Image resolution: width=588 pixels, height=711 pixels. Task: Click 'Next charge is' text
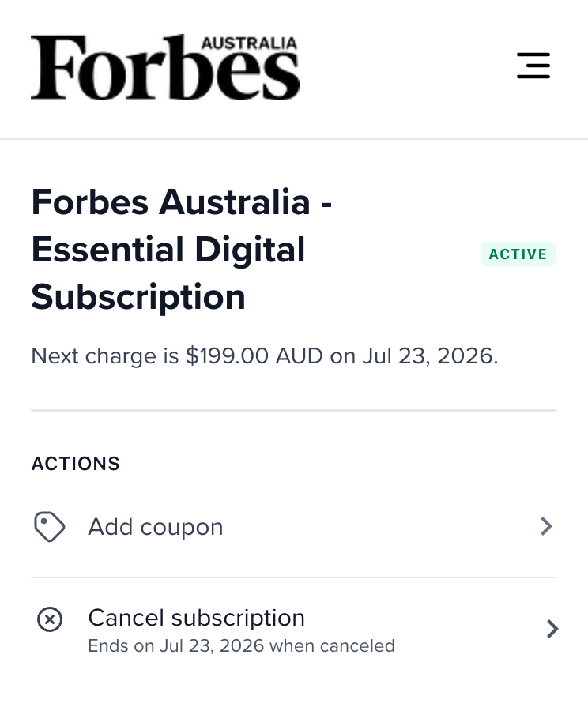(x=104, y=356)
